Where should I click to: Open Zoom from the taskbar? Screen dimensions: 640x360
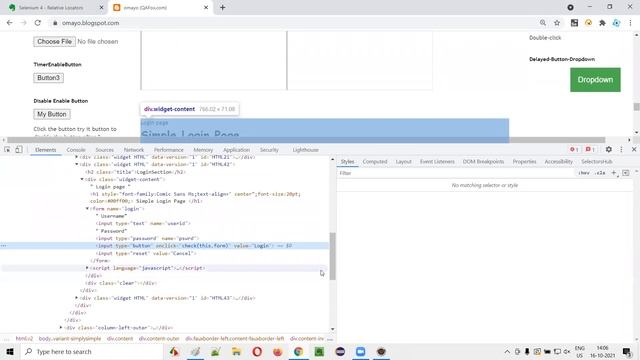coord(360,351)
